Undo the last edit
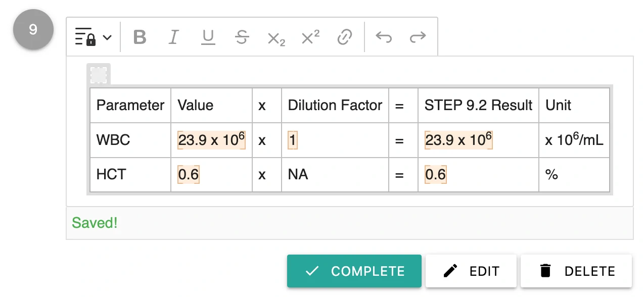Image resolution: width=644 pixels, height=297 pixels. pos(384,37)
